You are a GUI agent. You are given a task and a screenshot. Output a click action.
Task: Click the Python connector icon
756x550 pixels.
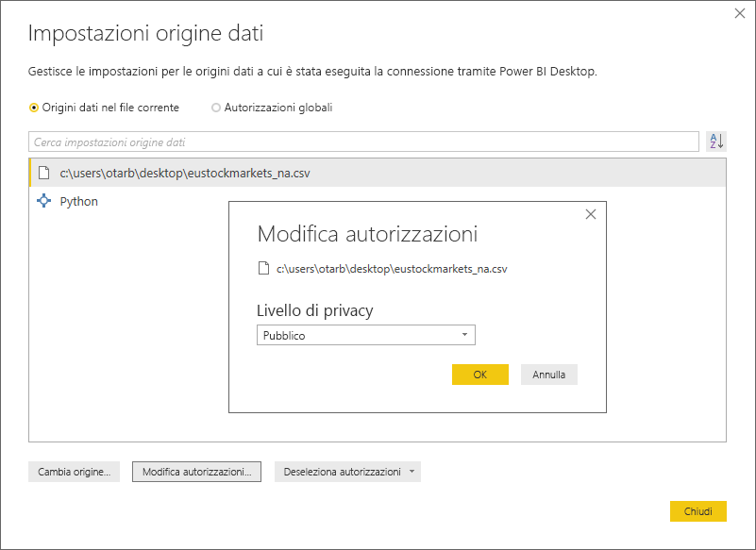click(x=44, y=201)
